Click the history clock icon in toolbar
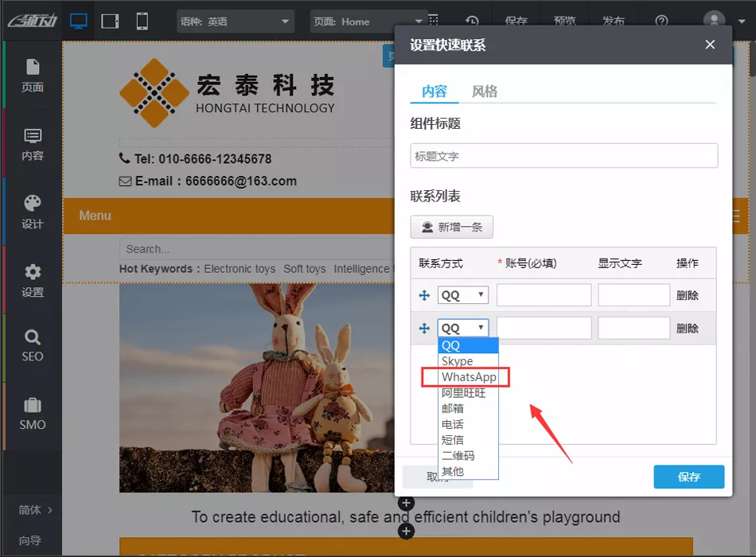This screenshot has height=557, width=756. [x=472, y=21]
